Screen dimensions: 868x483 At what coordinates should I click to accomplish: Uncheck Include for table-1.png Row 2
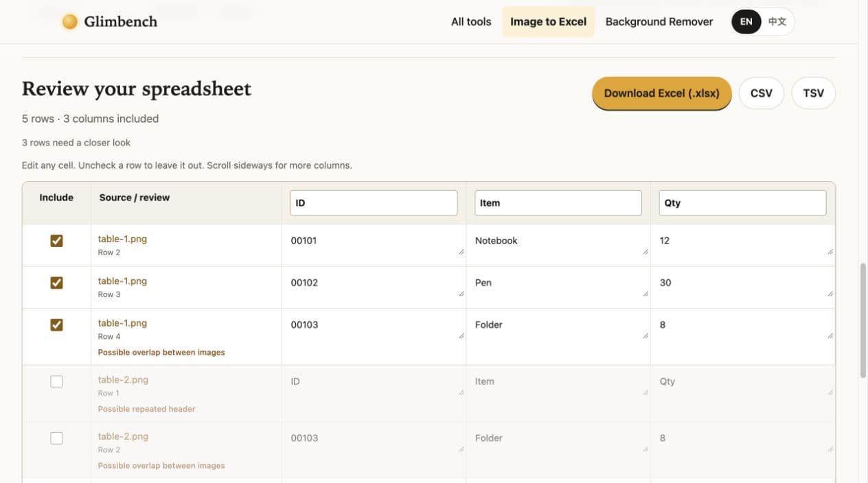coord(57,241)
